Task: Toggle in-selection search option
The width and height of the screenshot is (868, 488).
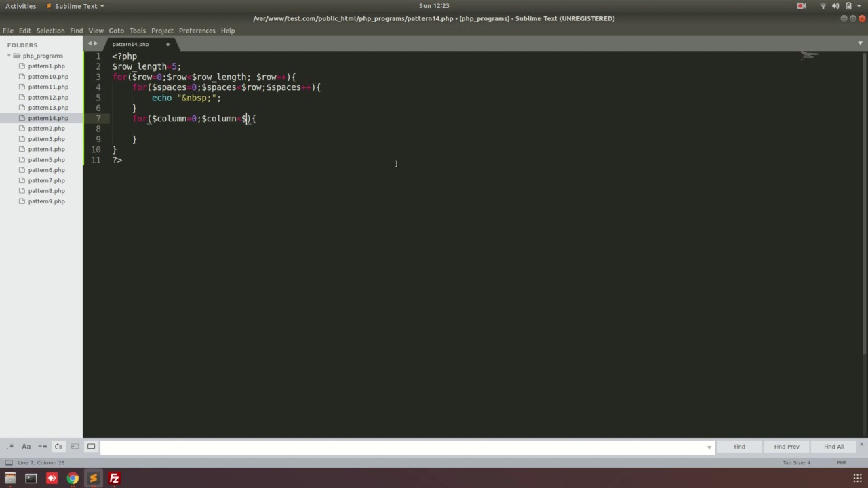Action: point(75,447)
